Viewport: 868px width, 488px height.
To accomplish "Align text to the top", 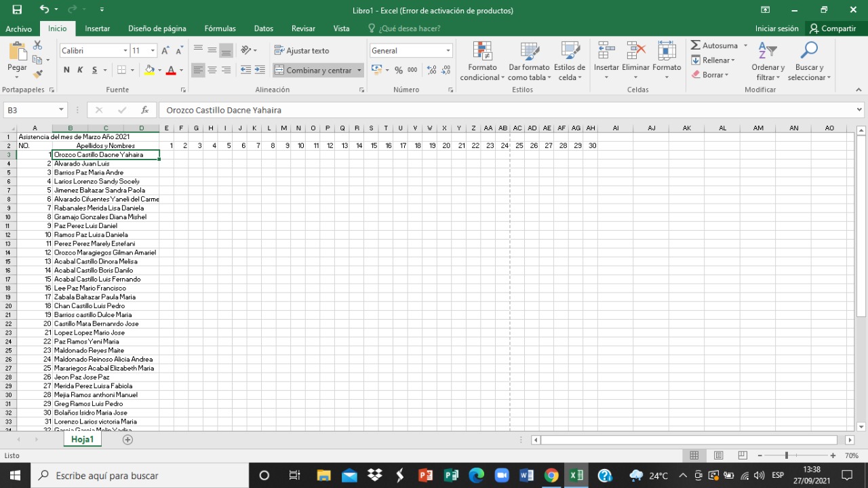I will tap(198, 50).
